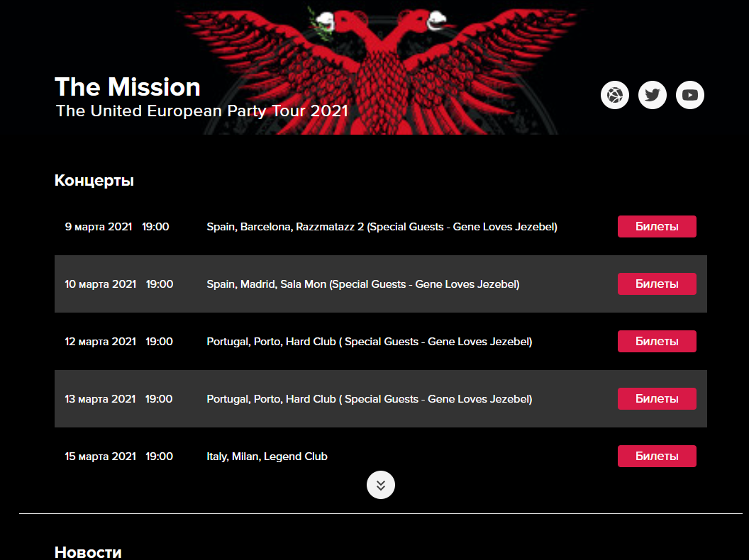Click the Spain, Madrid, Sala Mon venue text

coord(363,284)
